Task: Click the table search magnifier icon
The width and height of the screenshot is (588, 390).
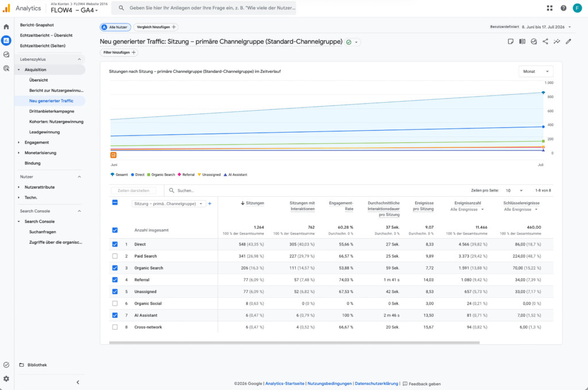Action: pos(171,190)
